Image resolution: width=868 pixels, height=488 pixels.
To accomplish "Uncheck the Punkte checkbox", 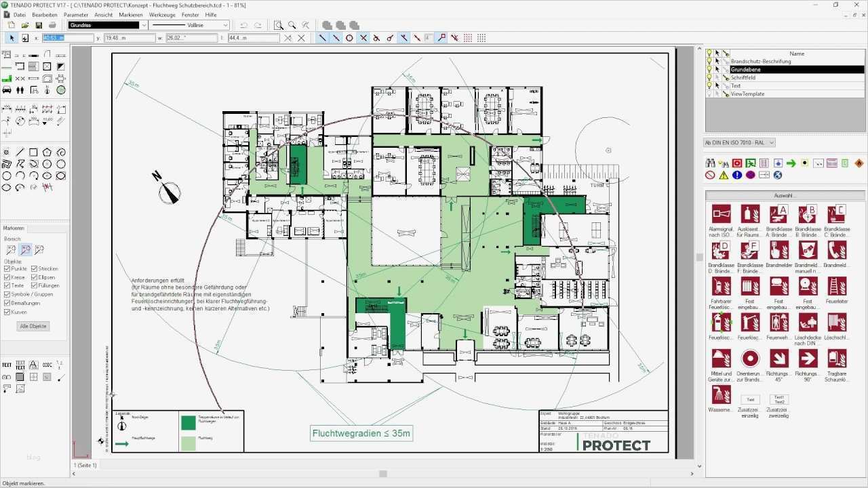I will point(7,269).
